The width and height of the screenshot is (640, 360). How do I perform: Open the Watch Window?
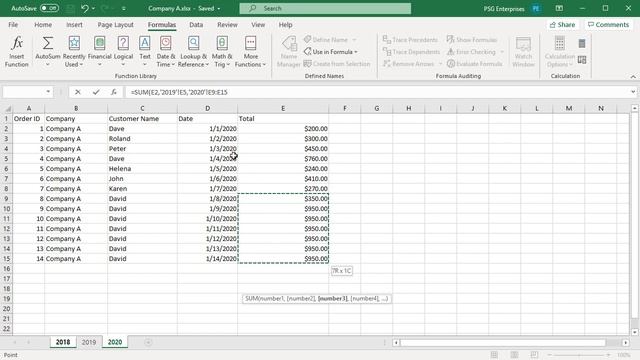click(523, 52)
